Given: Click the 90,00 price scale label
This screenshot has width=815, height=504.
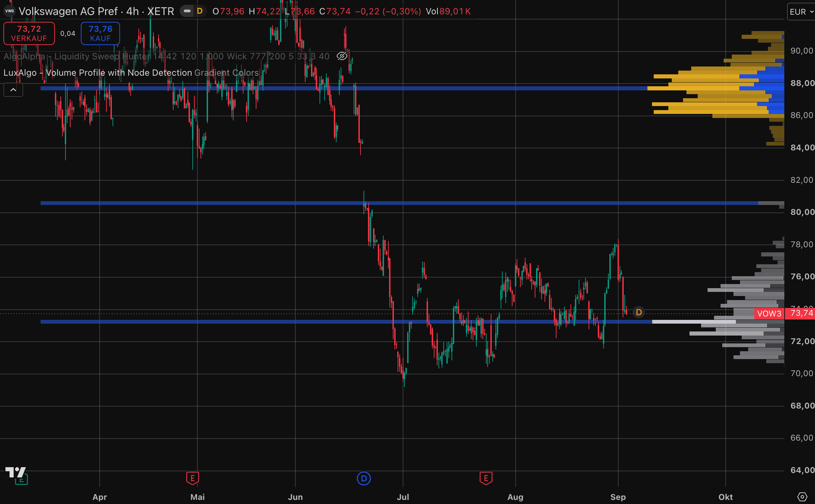Looking at the screenshot, I should [802, 51].
